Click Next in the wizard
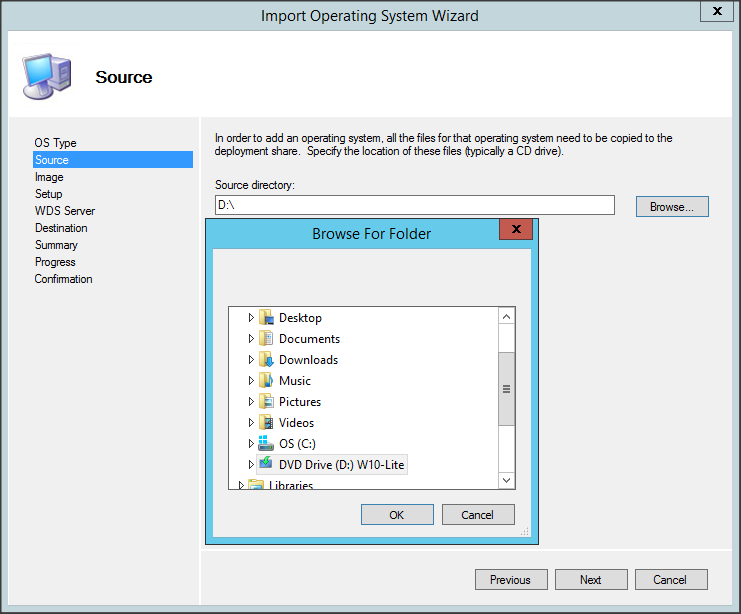The width and height of the screenshot is (741, 614). point(591,579)
